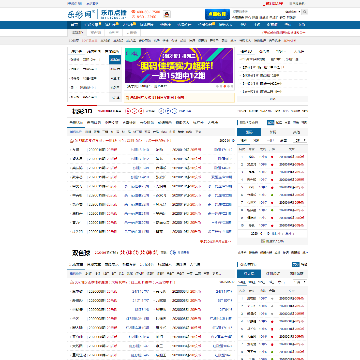Select the first grey carousel indicator dot
Screen dimensions: 360x360
(217, 86)
